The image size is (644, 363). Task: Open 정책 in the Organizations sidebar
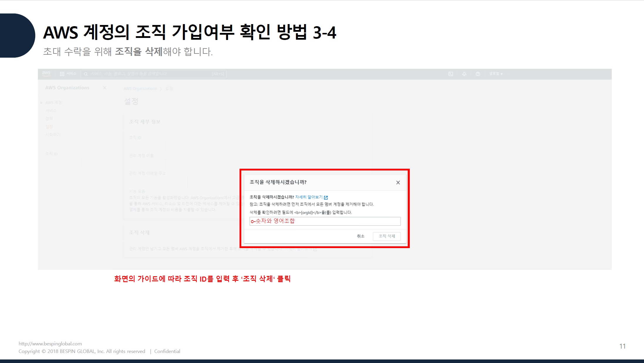49,119
